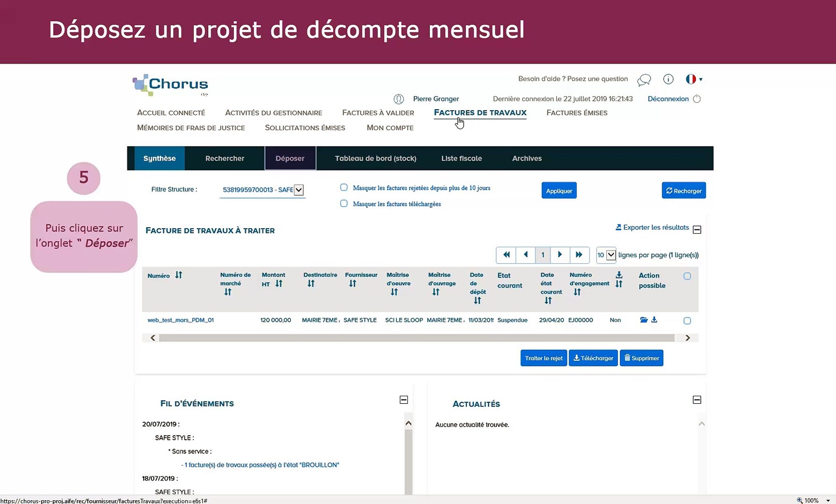Sort table by Date état courant
The image size is (836, 504).
548,301
